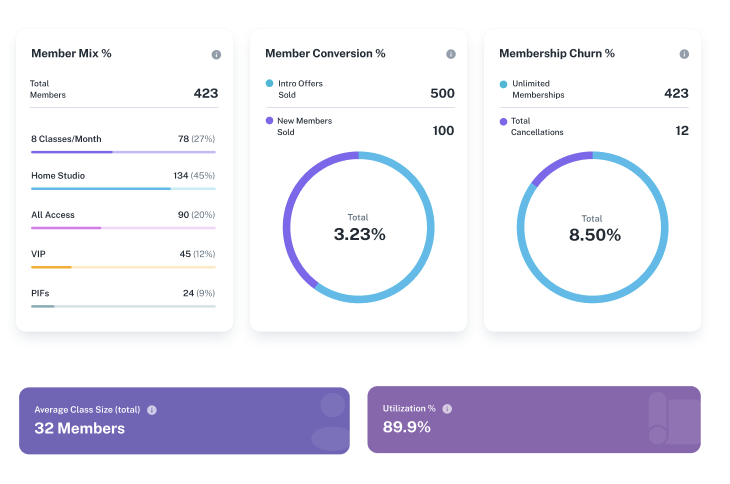The image size is (730, 484).
Task: Click the Utilization % info icon
Action: point(447,408)
